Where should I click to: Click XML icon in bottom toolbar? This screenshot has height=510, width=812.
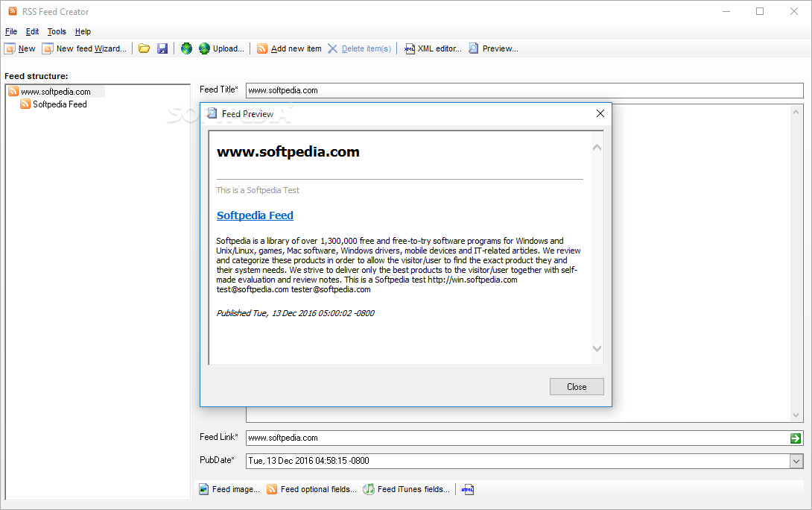[468, 489]
